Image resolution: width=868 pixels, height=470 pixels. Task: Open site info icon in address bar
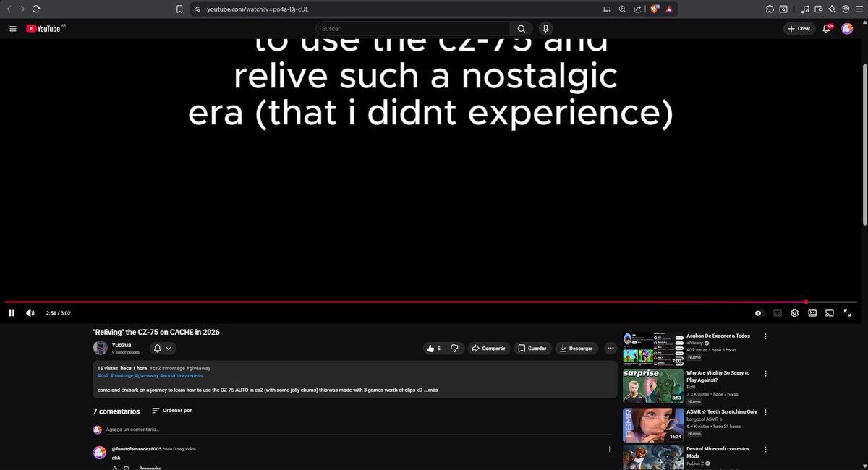(196, 9)
